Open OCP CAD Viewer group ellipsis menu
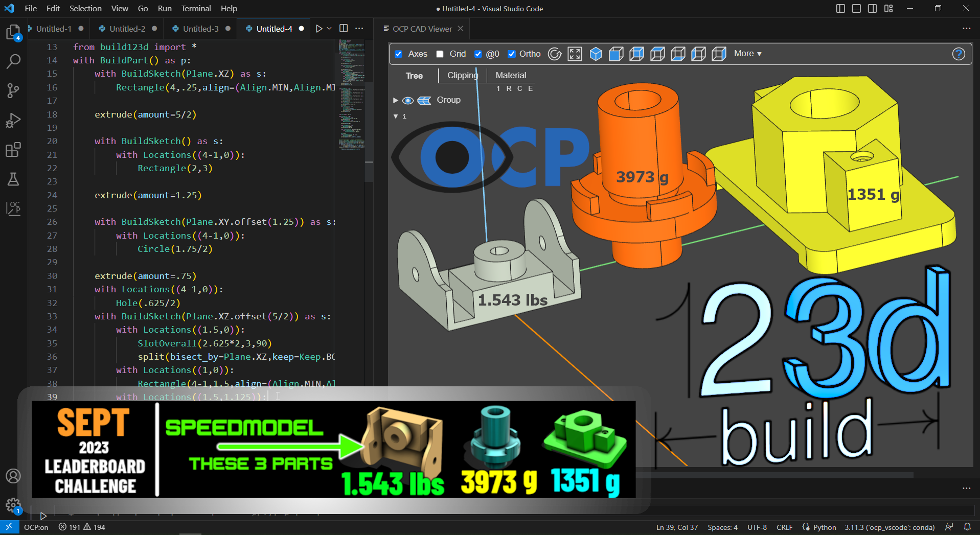This screenshot has height=535, width=980. tap(966, 29)
